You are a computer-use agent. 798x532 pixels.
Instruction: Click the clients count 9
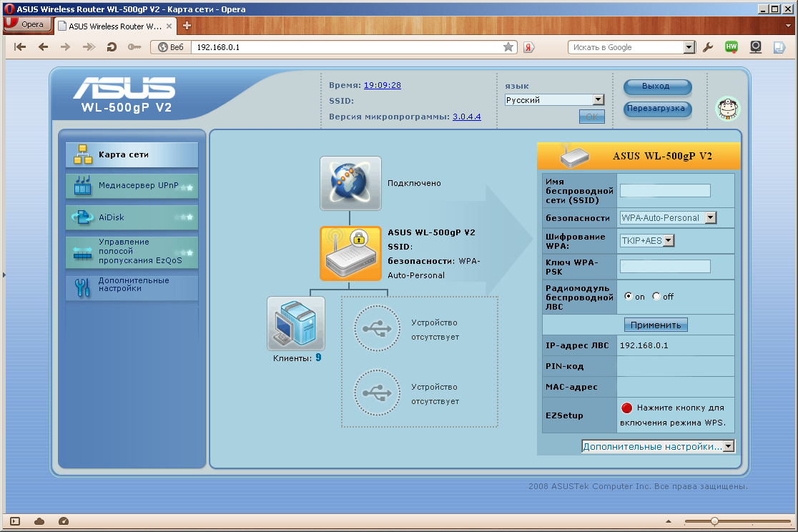[x=318, y=358]
